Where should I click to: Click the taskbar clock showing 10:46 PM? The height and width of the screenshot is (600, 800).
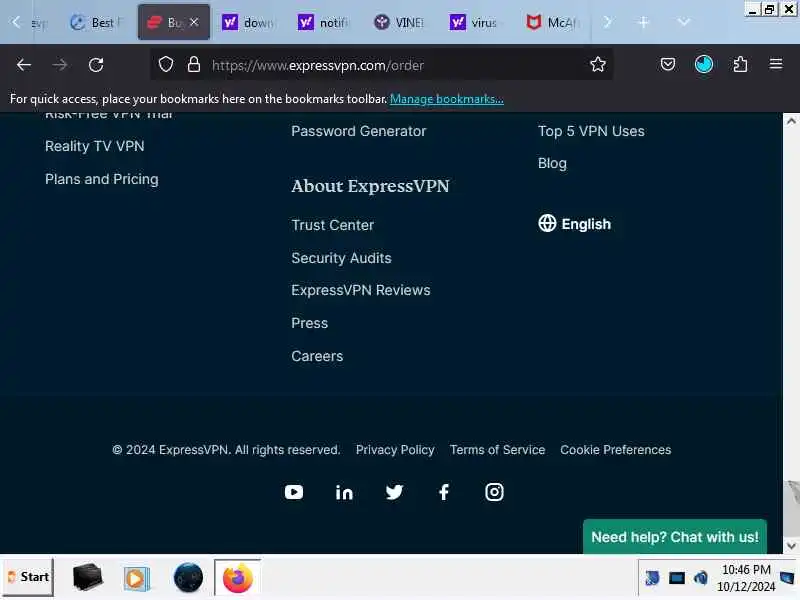746,578
